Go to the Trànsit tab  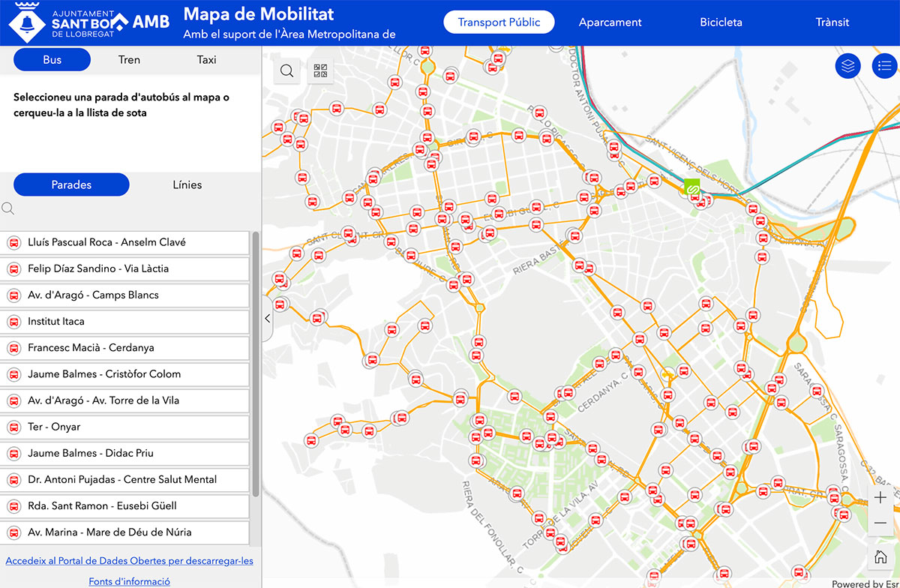click(832, 22)
